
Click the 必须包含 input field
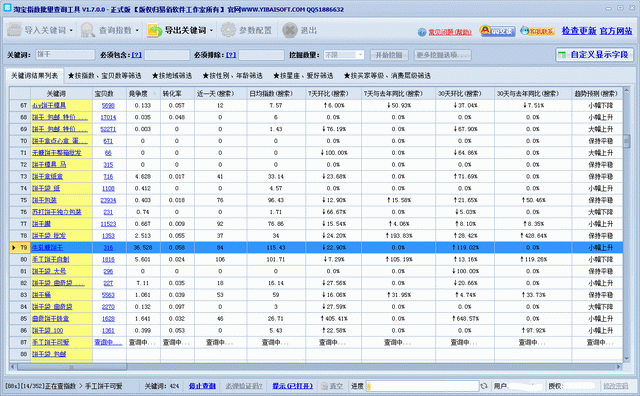pos(167,55)
